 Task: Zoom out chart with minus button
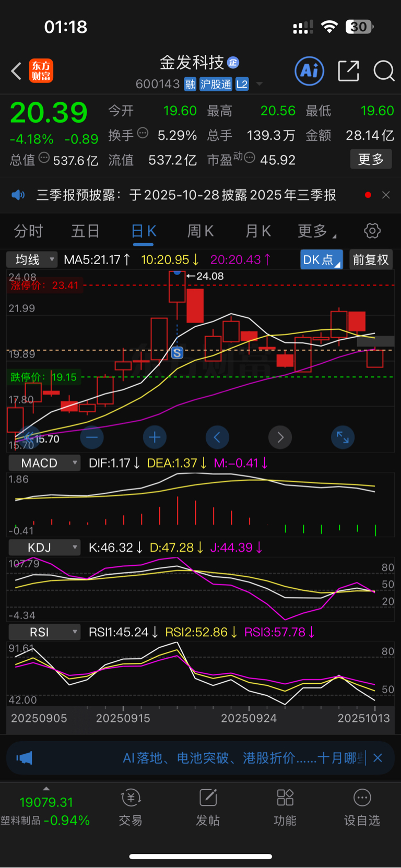(92, 437)
